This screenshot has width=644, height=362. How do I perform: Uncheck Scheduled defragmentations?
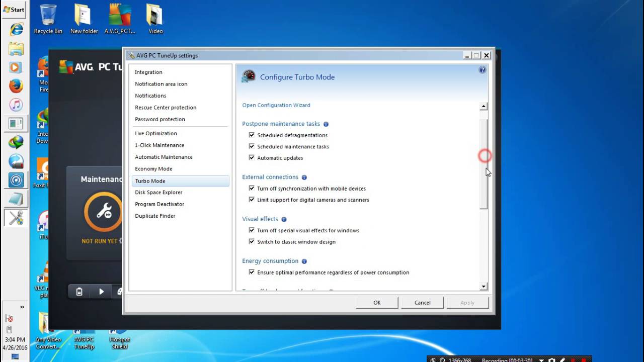tap(252, 135)
